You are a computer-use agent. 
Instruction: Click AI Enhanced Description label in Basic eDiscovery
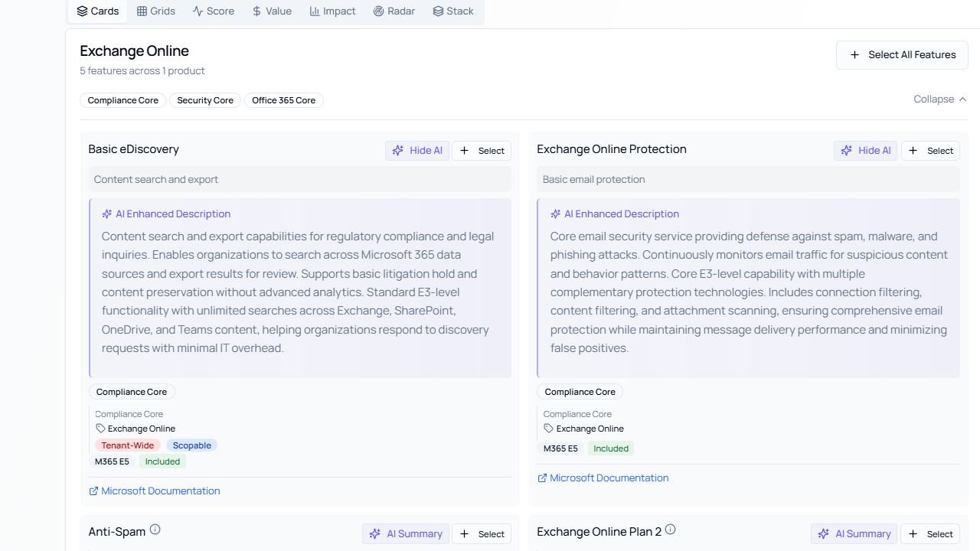(166, 214)
